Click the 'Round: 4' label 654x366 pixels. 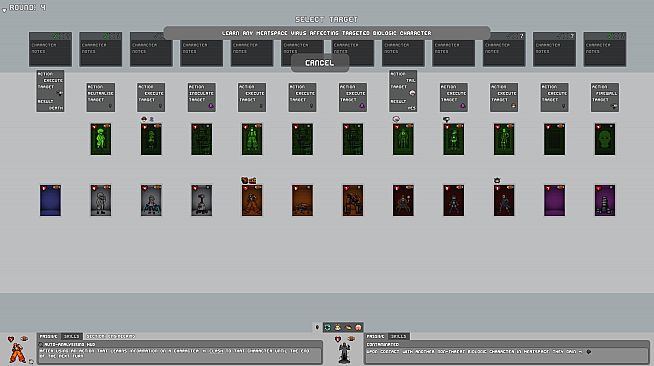28,8
